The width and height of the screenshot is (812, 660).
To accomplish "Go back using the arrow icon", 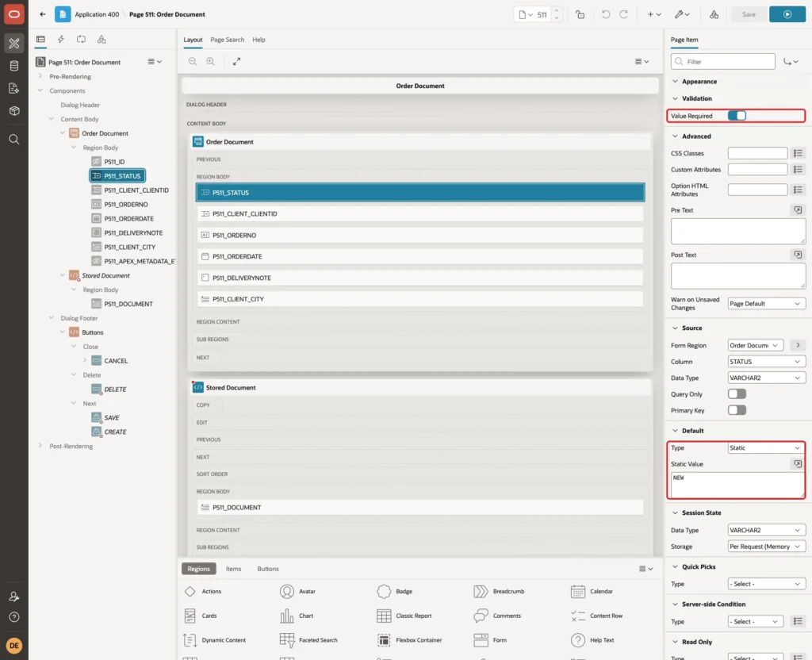I will [x=43, y=14].
